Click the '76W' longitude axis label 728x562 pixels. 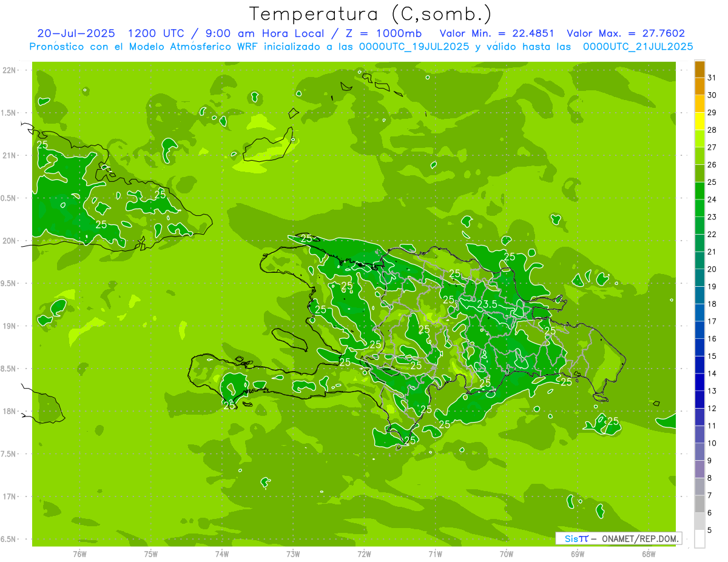tap(79, 554)
